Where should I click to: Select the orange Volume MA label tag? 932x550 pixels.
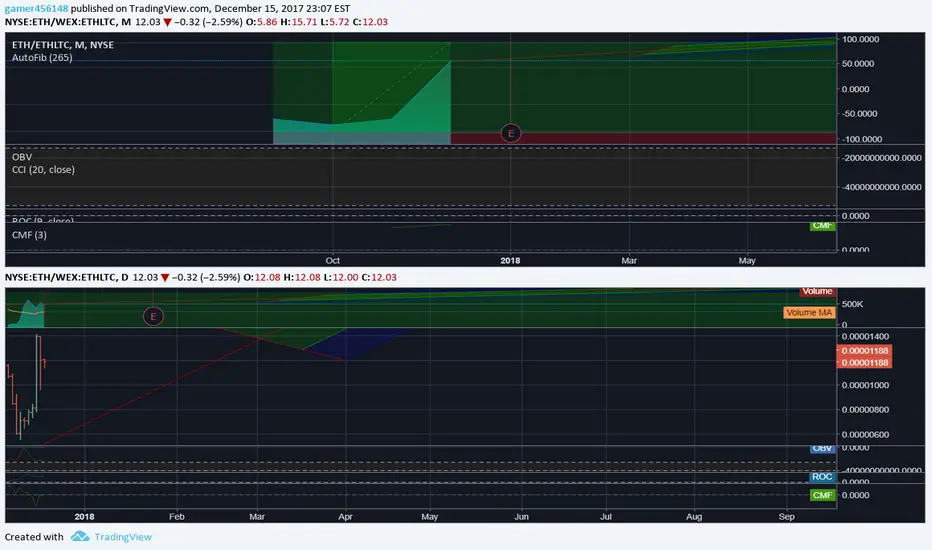[x=809, y=312]
